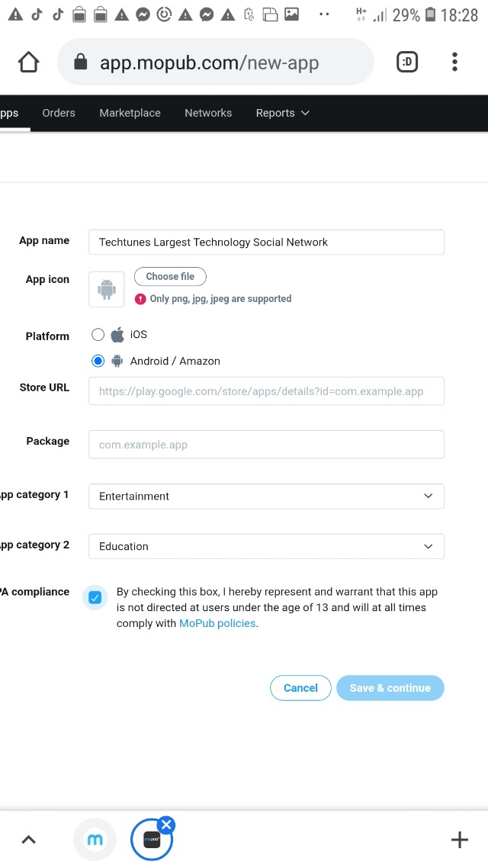Viewport: 488px width, 868px height.
Task: Expand the bottom bar up chevron
Action: point(28,840)
